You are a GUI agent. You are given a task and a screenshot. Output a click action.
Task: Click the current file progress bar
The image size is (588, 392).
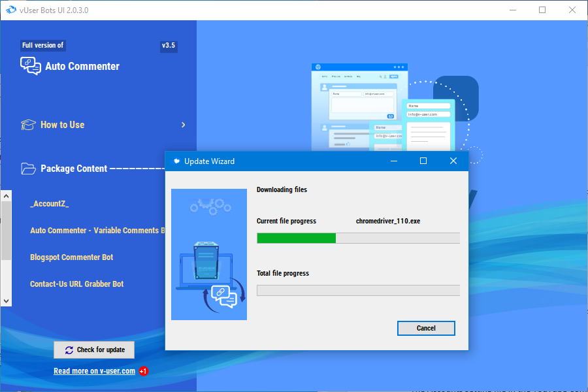pos(358,238)
